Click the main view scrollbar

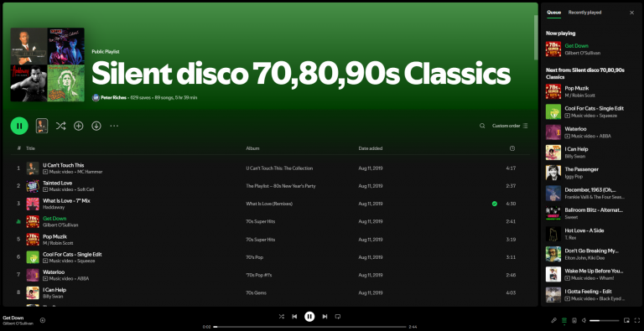click(x=536, y=38)
